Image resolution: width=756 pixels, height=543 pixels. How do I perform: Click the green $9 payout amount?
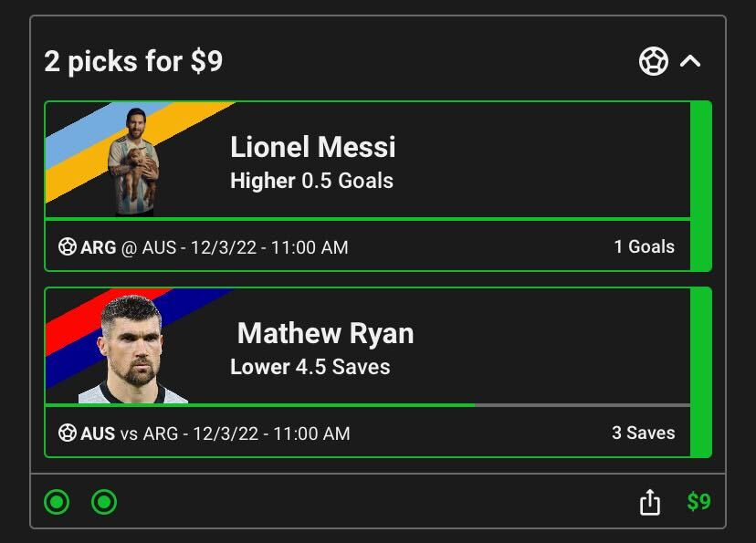point(698,502)
